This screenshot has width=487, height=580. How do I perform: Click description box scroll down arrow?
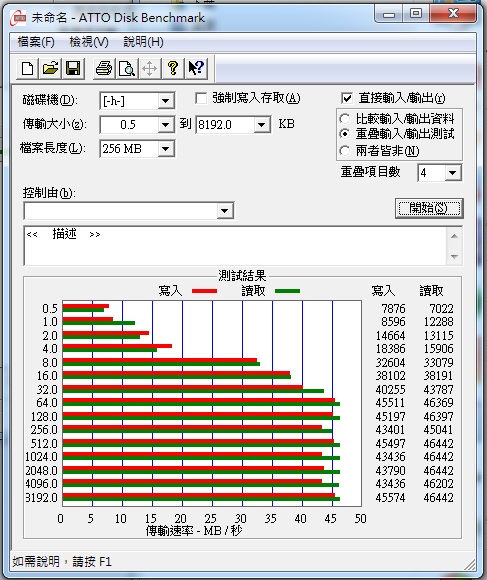tap(454, 256)
